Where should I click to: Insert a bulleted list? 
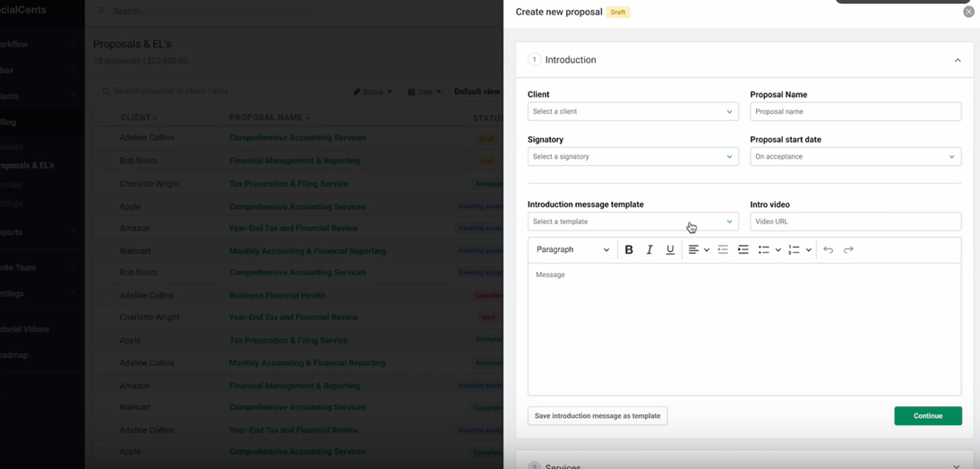click(x=764, y=249)
